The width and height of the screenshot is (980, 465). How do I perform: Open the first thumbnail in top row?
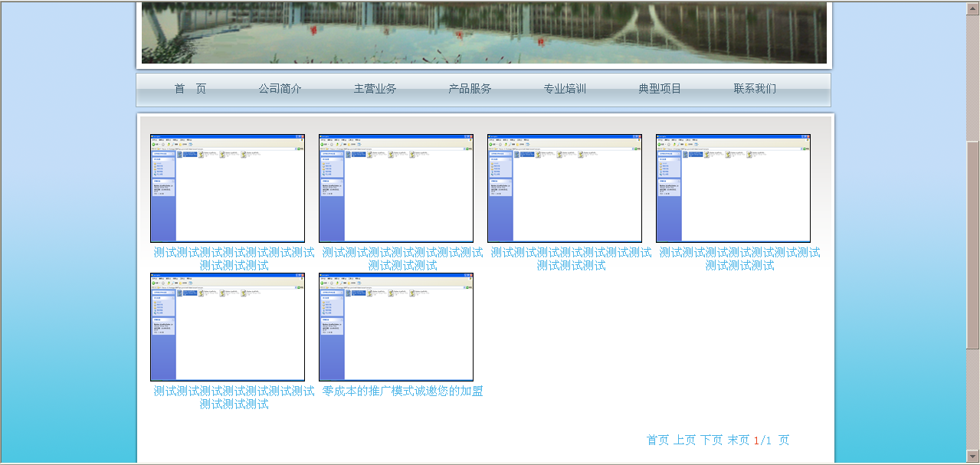point(228,188)
